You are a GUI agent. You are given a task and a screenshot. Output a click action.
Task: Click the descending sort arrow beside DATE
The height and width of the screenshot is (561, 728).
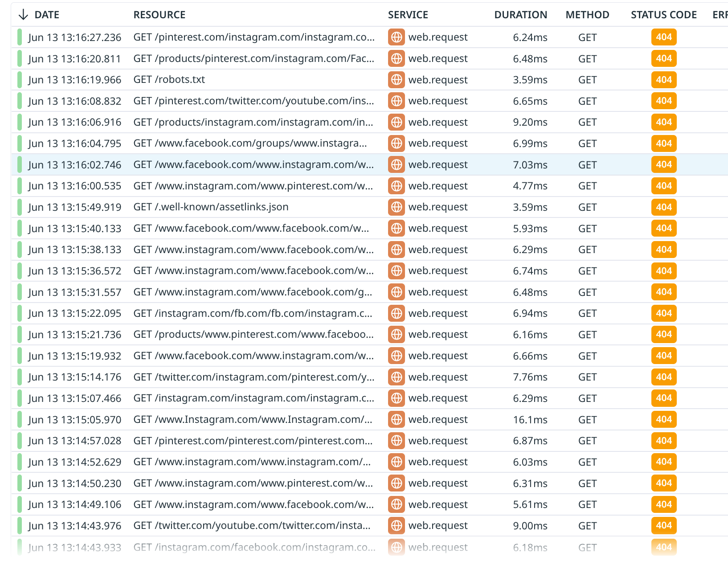(x=23, y=15)
